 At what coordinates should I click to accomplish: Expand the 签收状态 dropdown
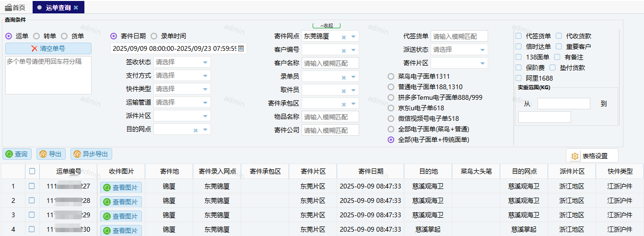[205, 62]
